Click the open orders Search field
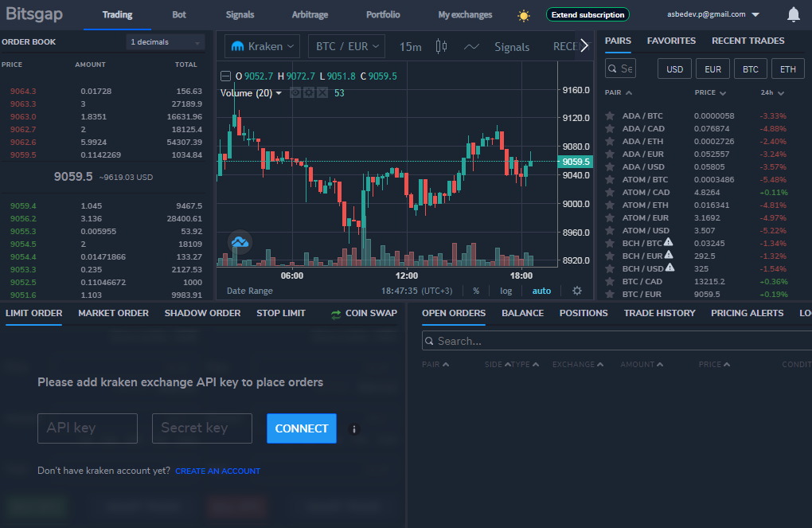 pos(616,341)
